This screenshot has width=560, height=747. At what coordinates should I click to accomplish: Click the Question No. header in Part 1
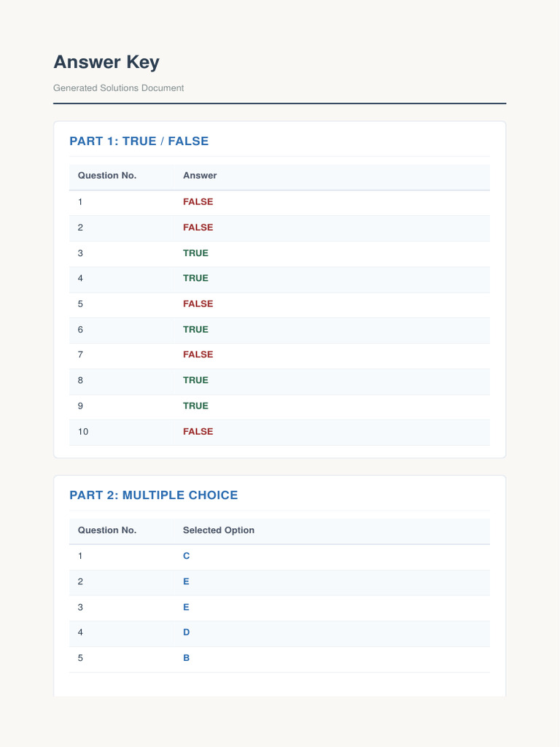click(x=107, y=175)
